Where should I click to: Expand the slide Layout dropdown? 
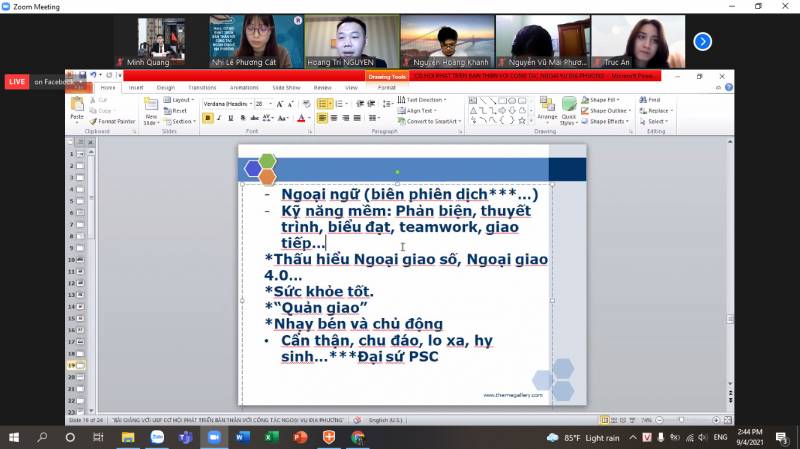[x=180, y=100]
